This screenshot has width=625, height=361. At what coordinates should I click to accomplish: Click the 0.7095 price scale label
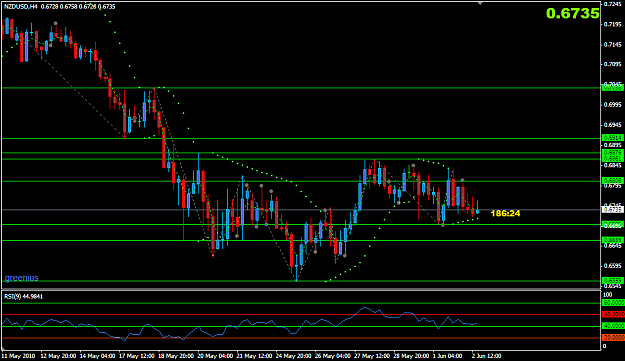point(613,64)
